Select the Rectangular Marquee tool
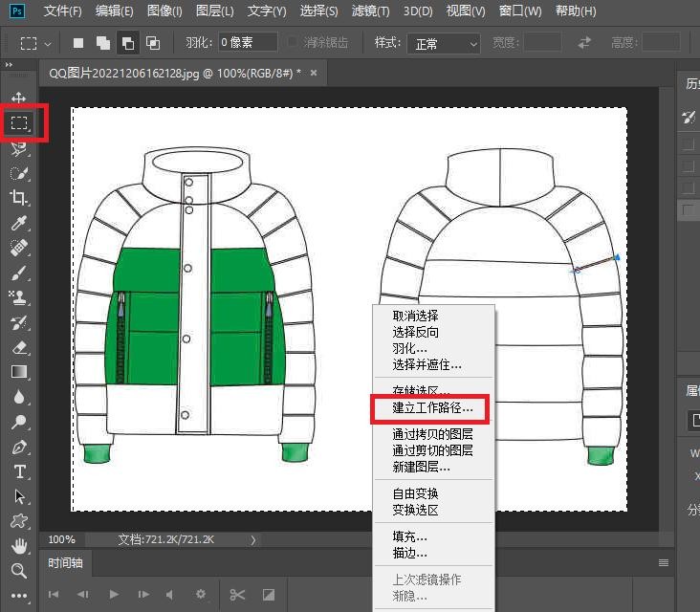 19,123
